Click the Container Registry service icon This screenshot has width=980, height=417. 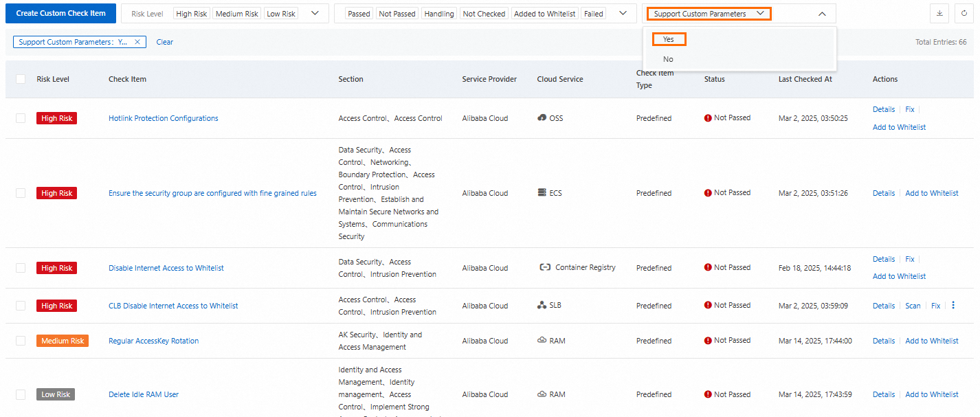click(545, 268)
